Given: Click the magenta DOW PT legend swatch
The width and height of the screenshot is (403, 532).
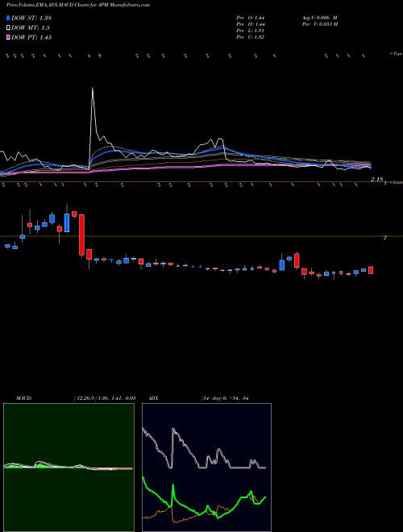Looking at the screenshot, I should (8, 37).
